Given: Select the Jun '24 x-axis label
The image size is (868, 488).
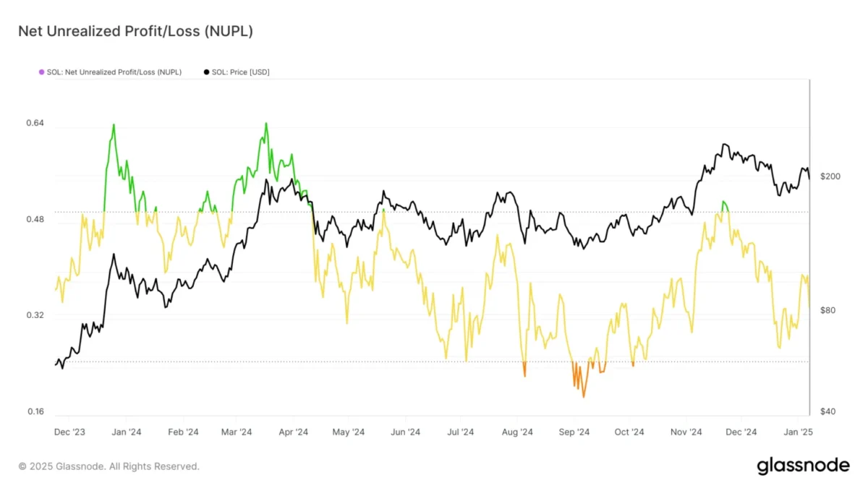Looking at the screenshot, I should point(405,432).
